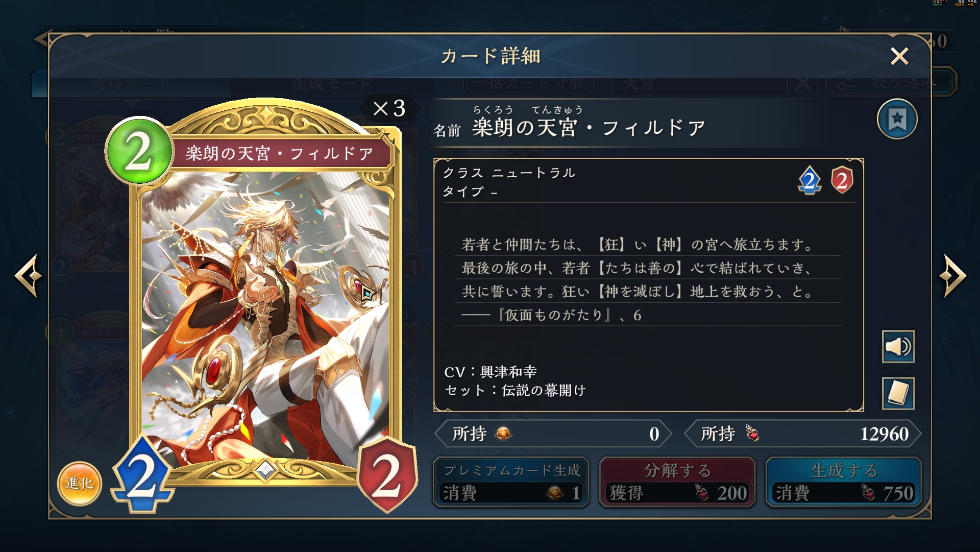Image resolution: width=980 pixels, height=552 pixels.
Task: Click the red defense 2 shield on card
Action: [x=387, y=475]
